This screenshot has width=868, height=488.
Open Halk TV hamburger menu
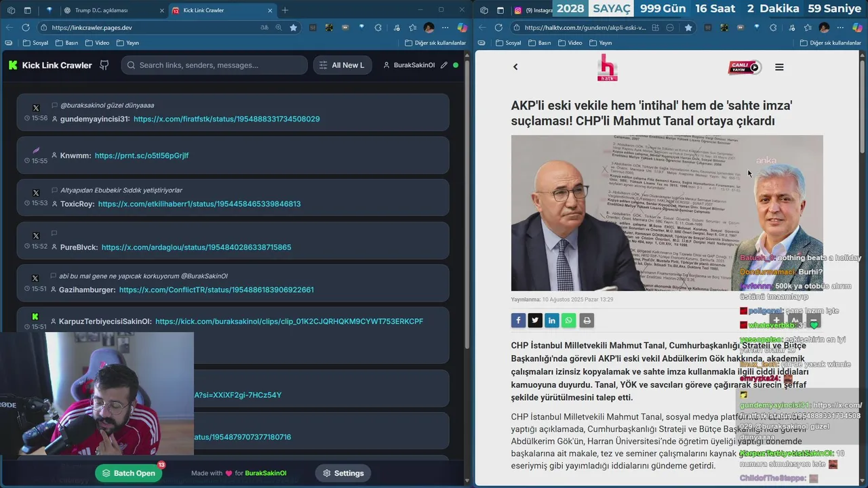[x=779, y=67]
